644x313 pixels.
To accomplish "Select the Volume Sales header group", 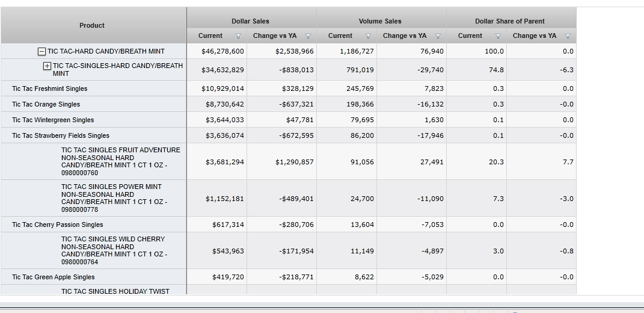I will click(380, 21).
